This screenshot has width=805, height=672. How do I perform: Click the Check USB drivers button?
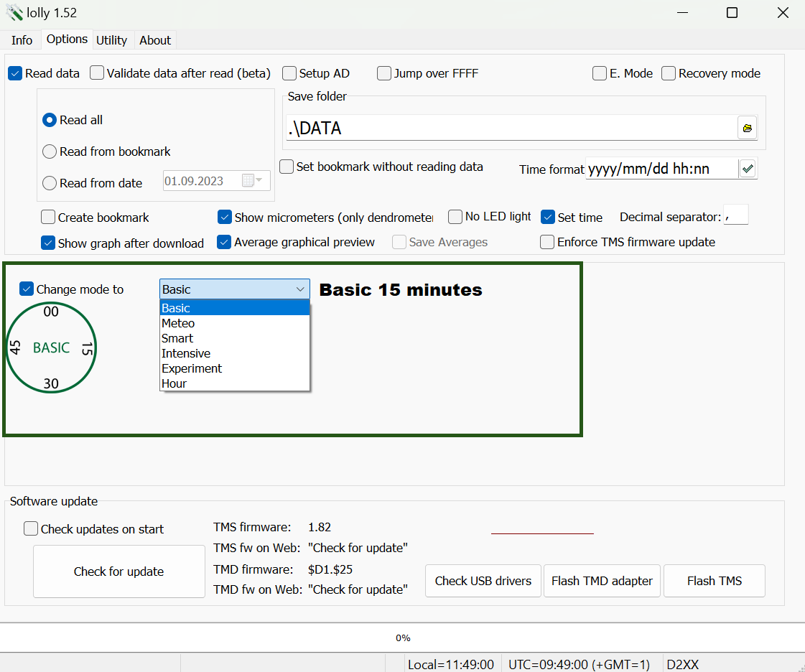coord(483,581)
